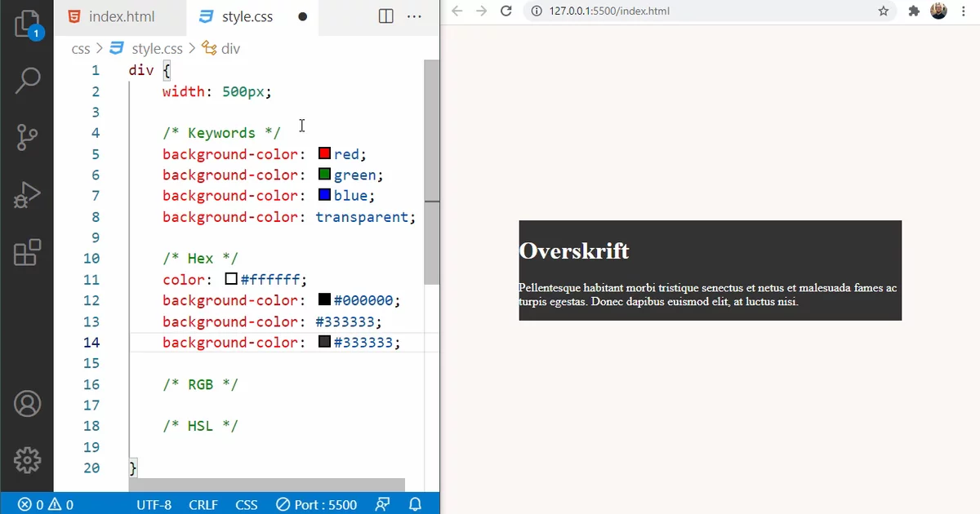Open the Accounts menu in activity bar

27,404
